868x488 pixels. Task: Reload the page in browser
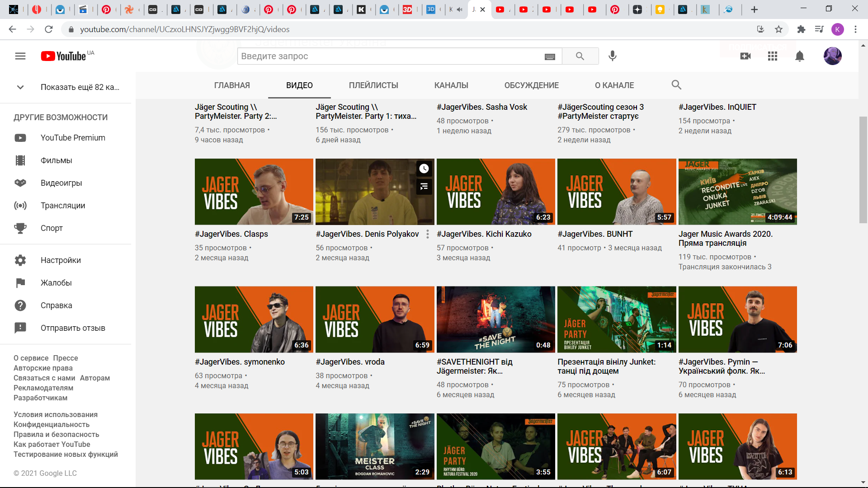(x=49, y=29)
